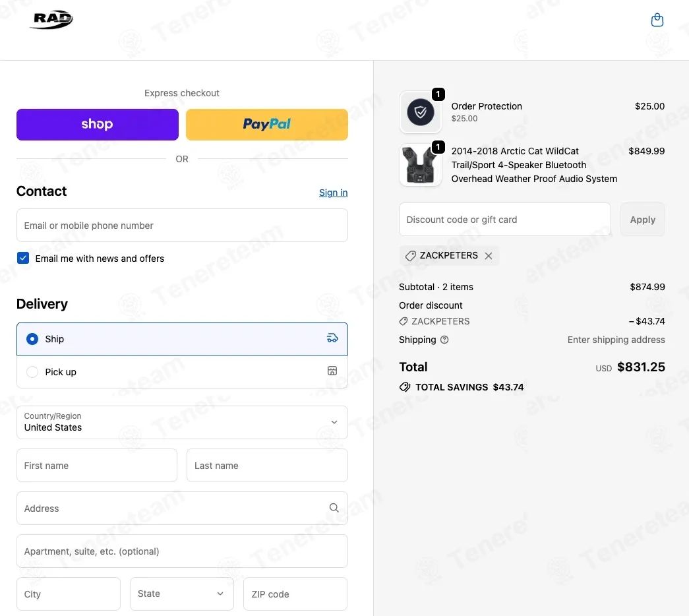The image size is (689, 616).
Task: Click the Order Protection shield thumbnail
Action: 420,112
